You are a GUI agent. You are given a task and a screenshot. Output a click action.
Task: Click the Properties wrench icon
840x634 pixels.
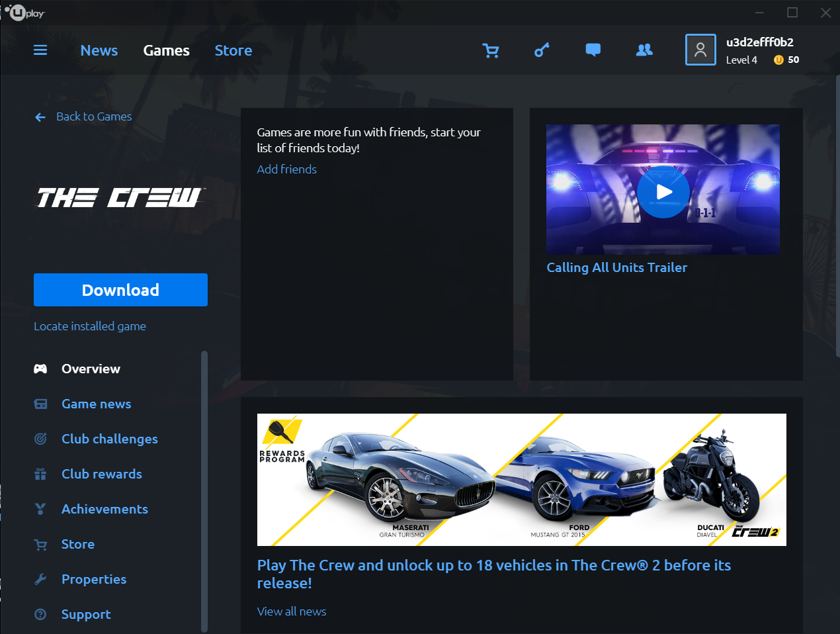coord(40,579)
